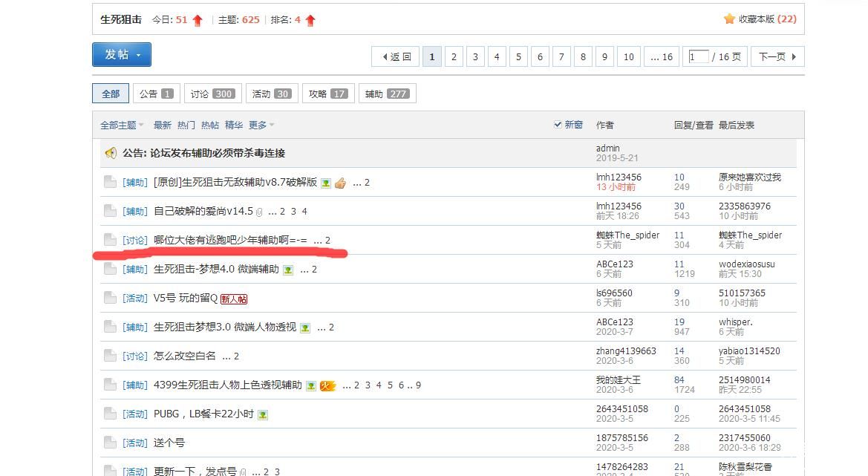Click [辅助] tag on 梦想4.0 微端辅助 row

click(x=135, y=269)
